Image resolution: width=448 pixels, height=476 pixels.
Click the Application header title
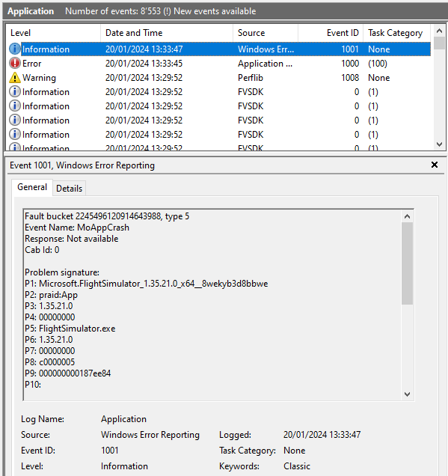31,11
